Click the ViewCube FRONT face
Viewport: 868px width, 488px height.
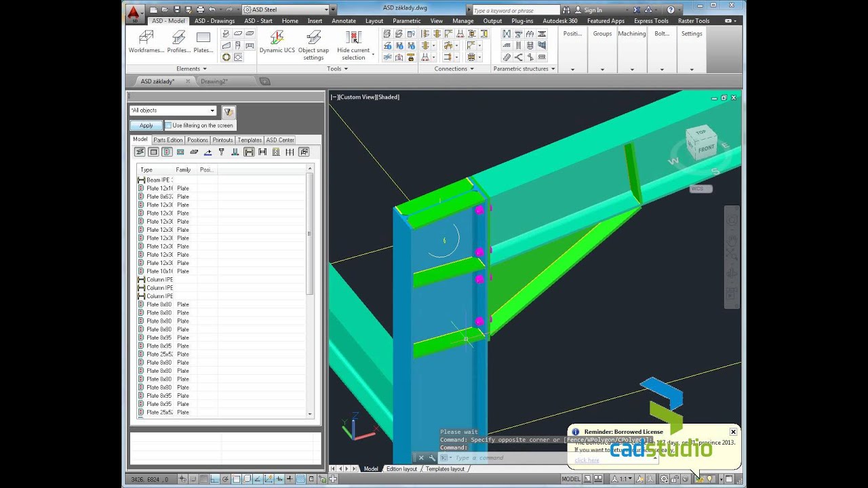click(x=706, y=148)
